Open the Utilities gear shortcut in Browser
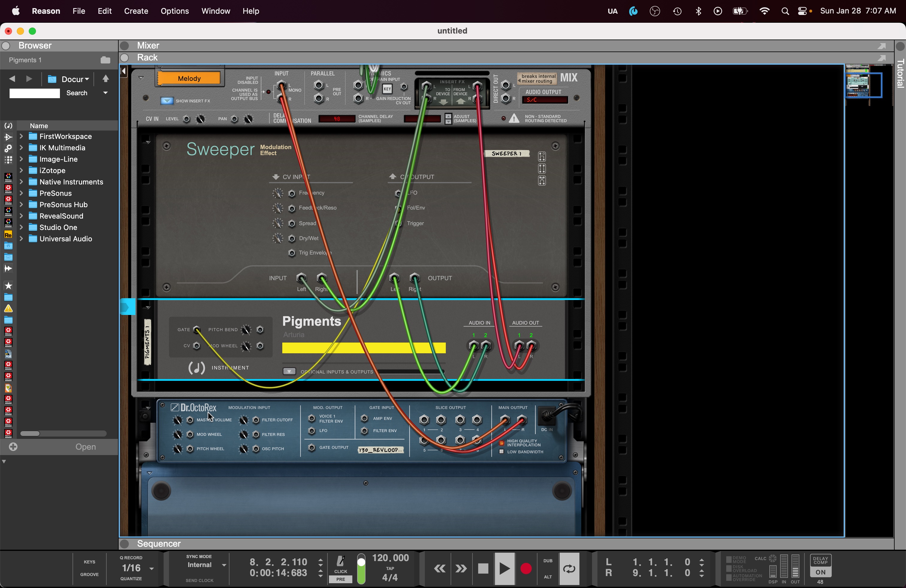The height and width of the screenshot is (588, 906). [x=8, y=148]
